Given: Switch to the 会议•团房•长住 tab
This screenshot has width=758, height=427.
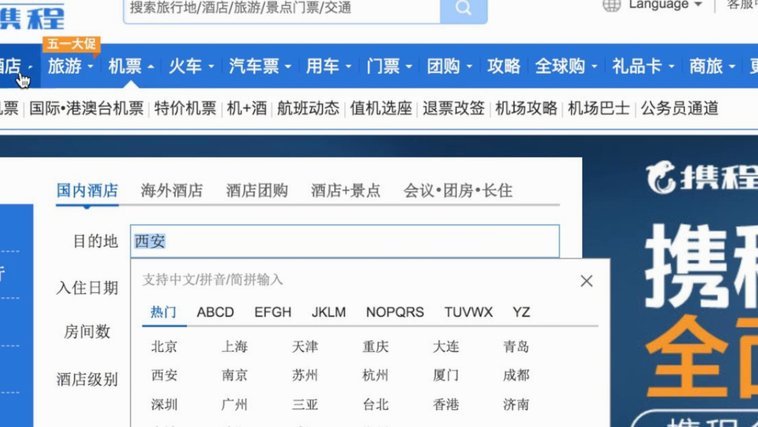Looking at the screenshot, I should [458, 191].
